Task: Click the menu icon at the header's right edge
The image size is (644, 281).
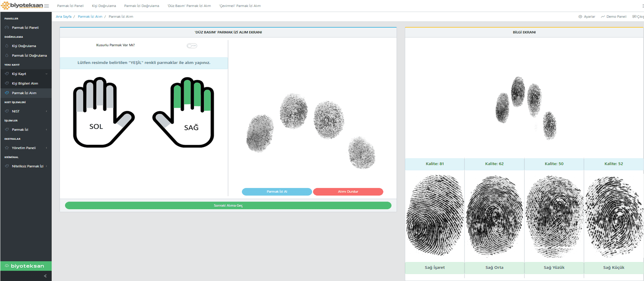Action: 642,6
